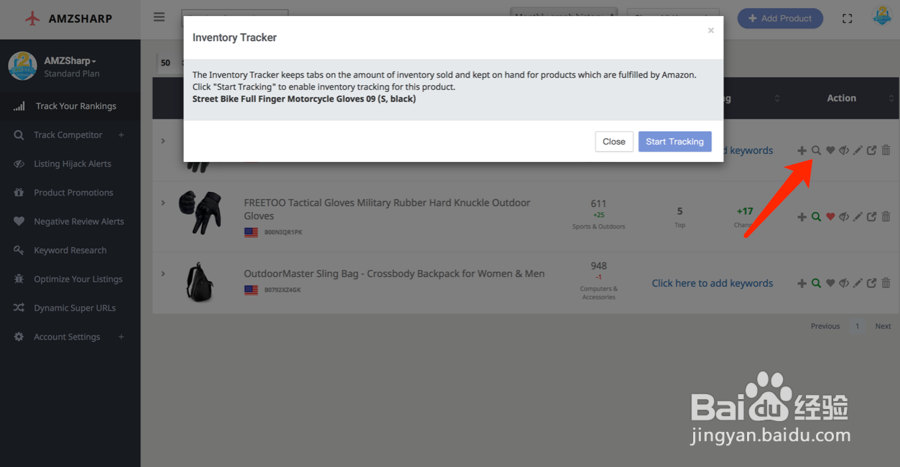Click the FREETOO gloves product thumbnail
900x467 pixels.
[x=200, y=212]
